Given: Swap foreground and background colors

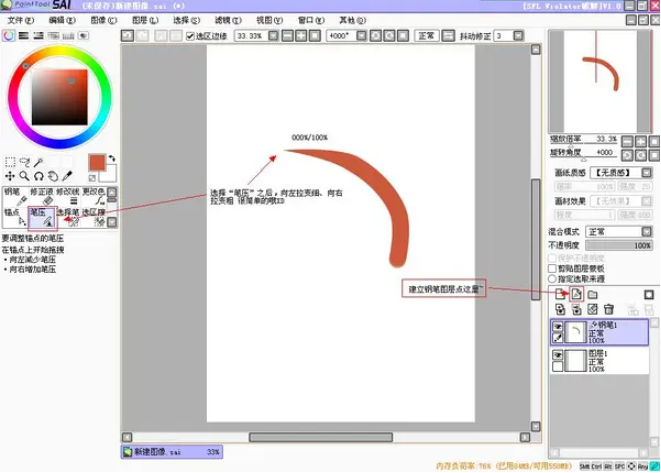Looking at the screenshot, I should (112, 159).
